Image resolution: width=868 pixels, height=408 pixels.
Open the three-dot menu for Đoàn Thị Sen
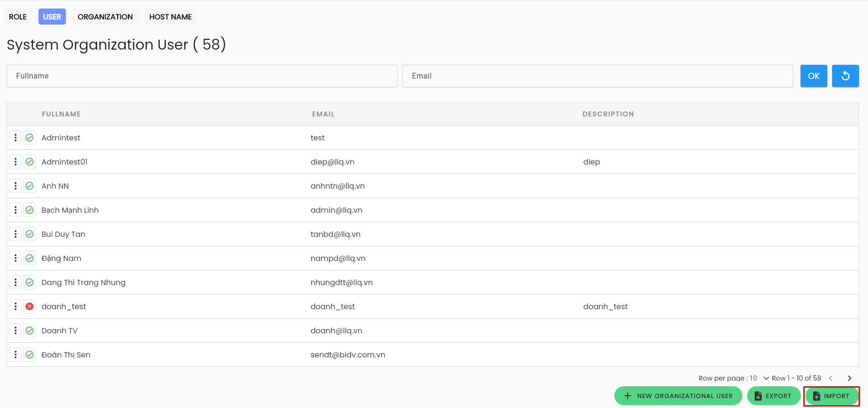pos(16,355)
